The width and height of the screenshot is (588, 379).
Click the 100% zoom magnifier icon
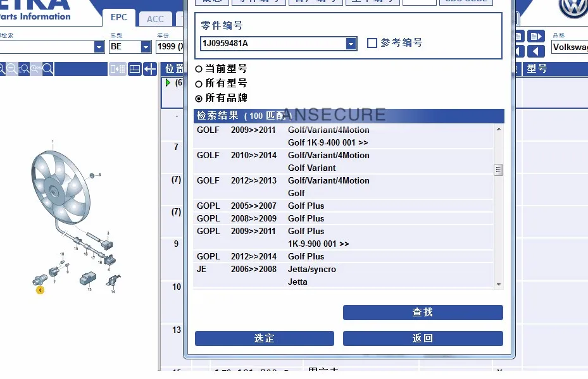(36, 69)
